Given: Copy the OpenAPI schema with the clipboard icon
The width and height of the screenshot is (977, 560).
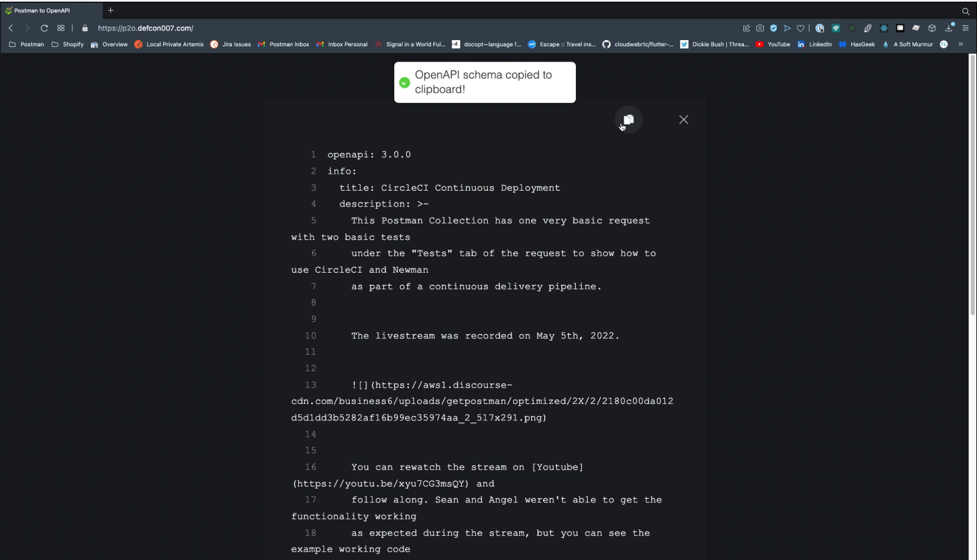Looking at the screenshot, I should click(629, 119).
